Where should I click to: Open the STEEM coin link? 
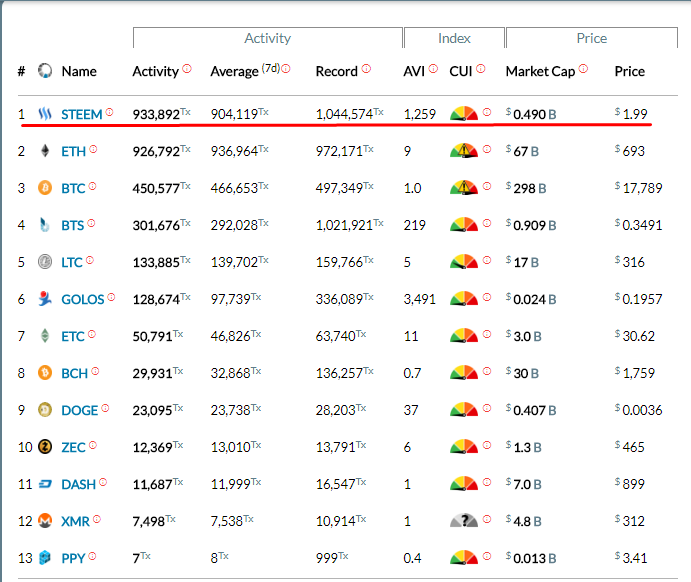point(82,115)
